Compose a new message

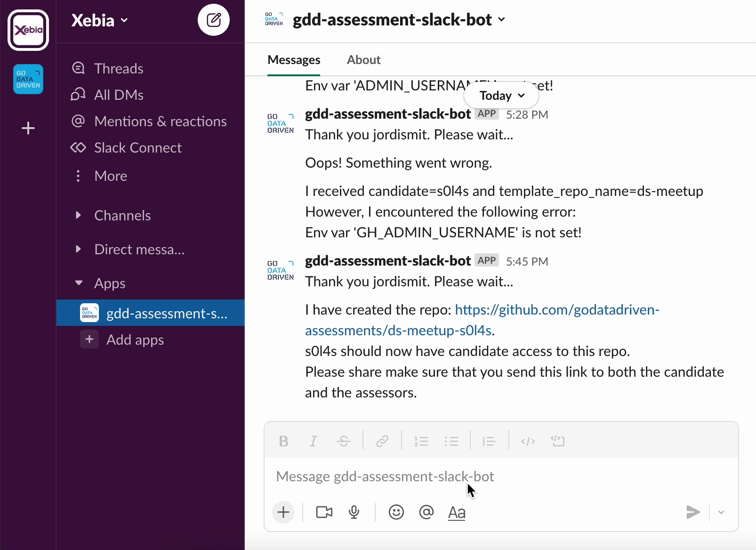pyautogui.click(x=214, y=20)
